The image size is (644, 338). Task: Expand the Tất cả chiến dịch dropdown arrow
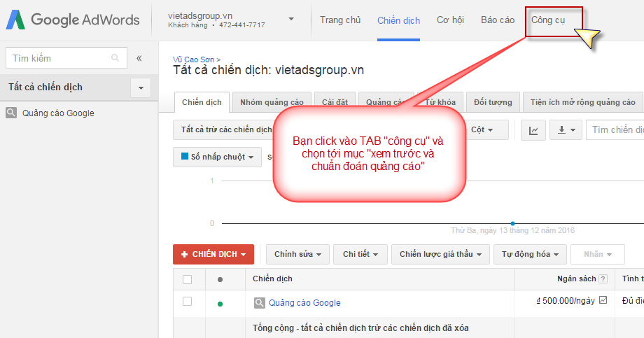tap(141, 88)
